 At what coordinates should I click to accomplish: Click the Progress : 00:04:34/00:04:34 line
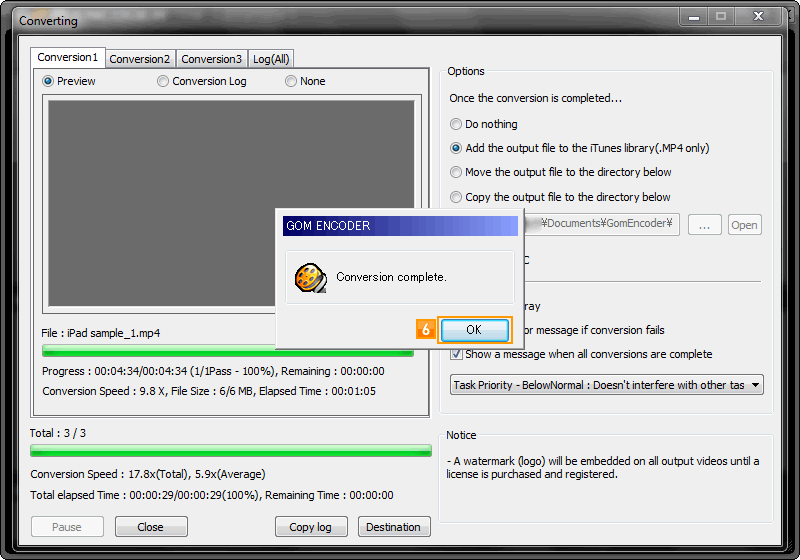tap(213, 371)
